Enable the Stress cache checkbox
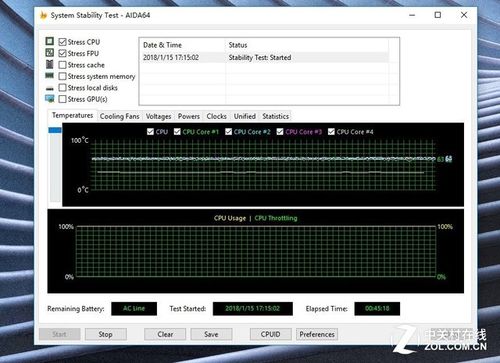This screenshot has width=500, height=363. pyautogui.click(x=62, y=65)
